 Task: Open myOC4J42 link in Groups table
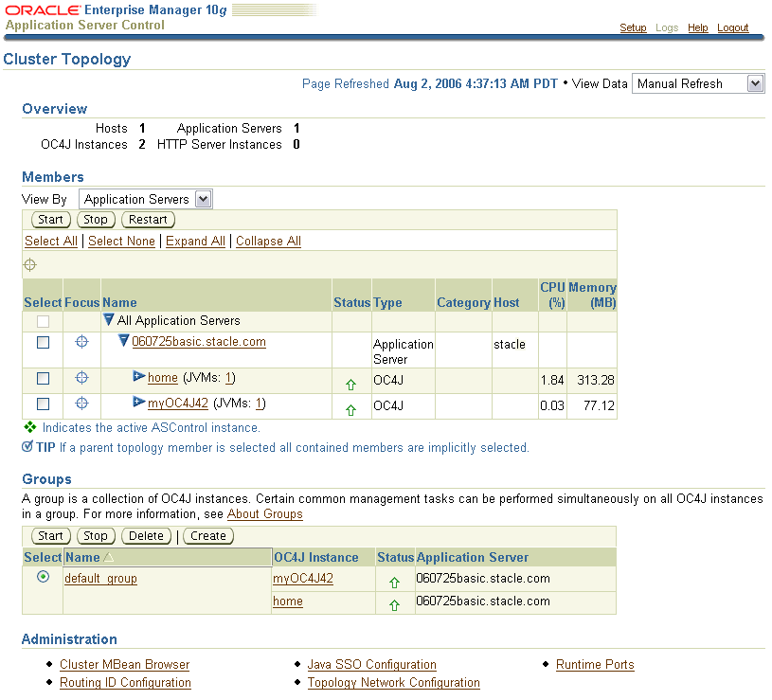click(303, 579)
